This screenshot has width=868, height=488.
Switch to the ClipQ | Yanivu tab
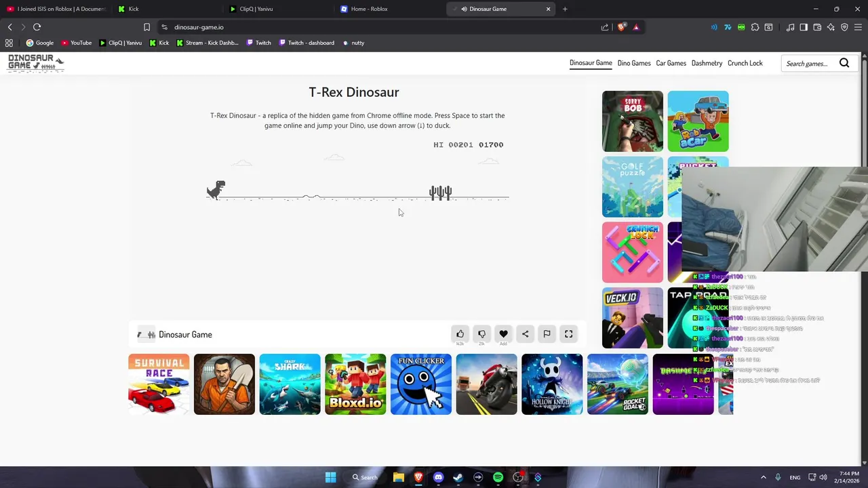point(279,9)
